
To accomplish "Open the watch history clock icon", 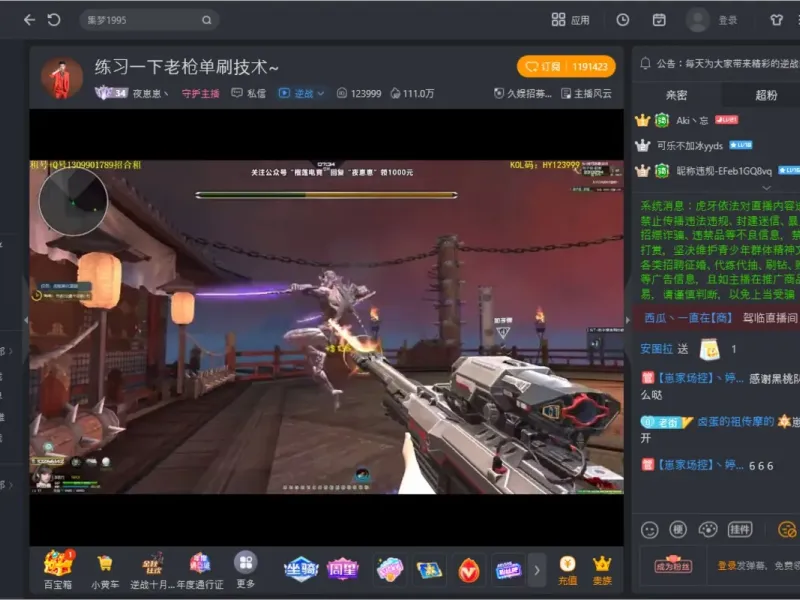I will point(622,20).
